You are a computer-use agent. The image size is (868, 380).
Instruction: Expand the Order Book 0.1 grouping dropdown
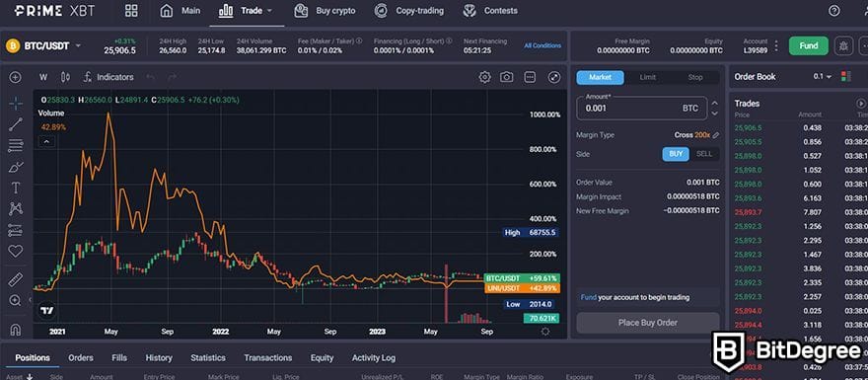pos(822,77)
